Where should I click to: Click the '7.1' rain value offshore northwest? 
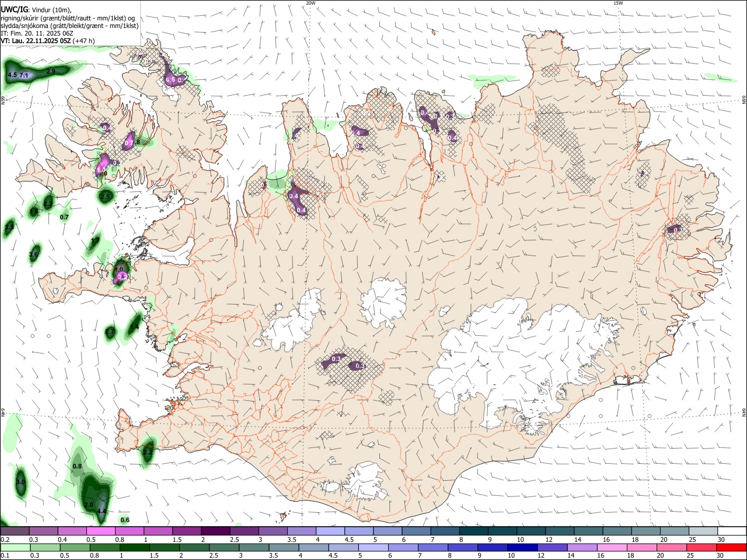pyautogui.click(x=24, y=75)
